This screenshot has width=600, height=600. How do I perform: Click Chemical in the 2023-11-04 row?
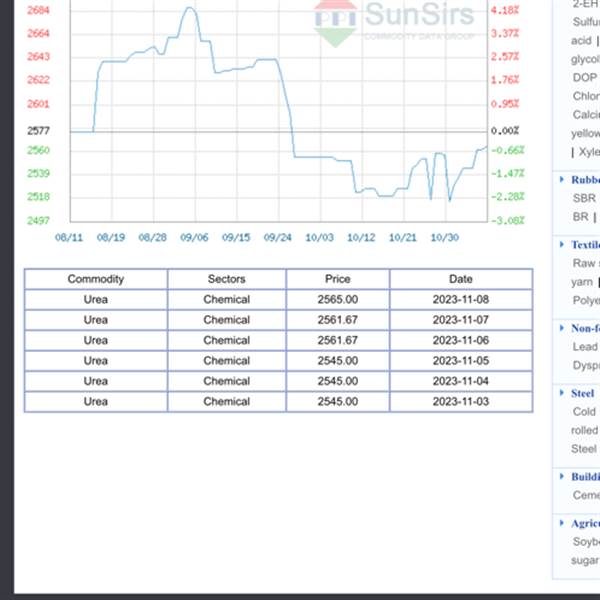(227, 381)
